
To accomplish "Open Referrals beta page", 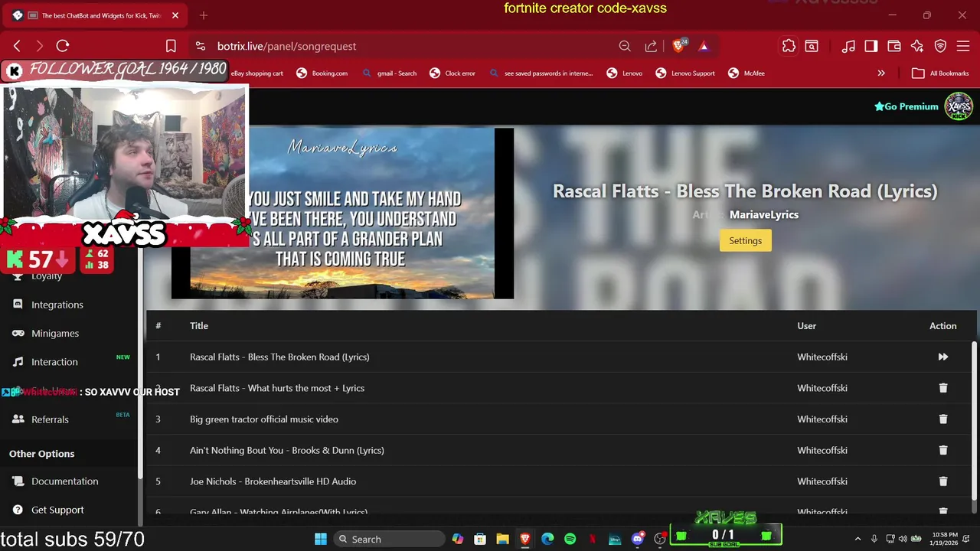I will [x=50, y=419].
